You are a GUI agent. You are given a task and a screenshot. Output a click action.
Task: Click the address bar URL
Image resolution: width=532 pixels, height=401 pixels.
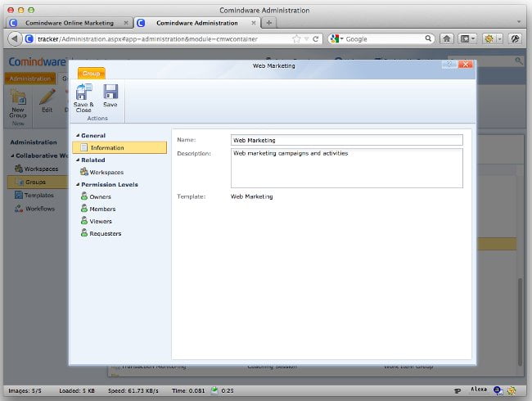point(147,39)
